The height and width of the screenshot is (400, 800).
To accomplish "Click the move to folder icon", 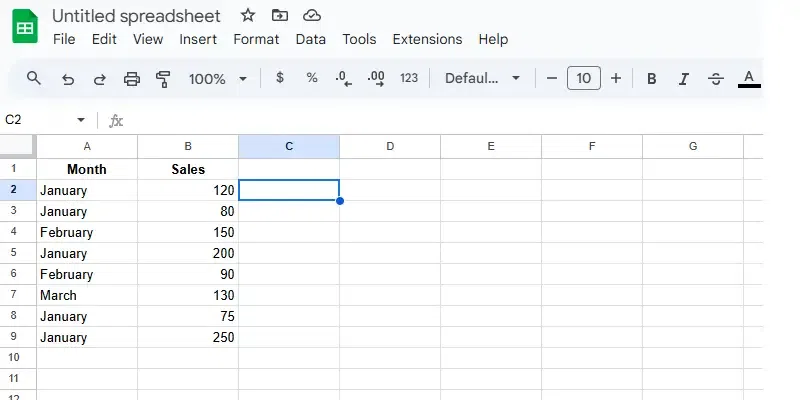I will pyautogui.click(x=279, y=16).
